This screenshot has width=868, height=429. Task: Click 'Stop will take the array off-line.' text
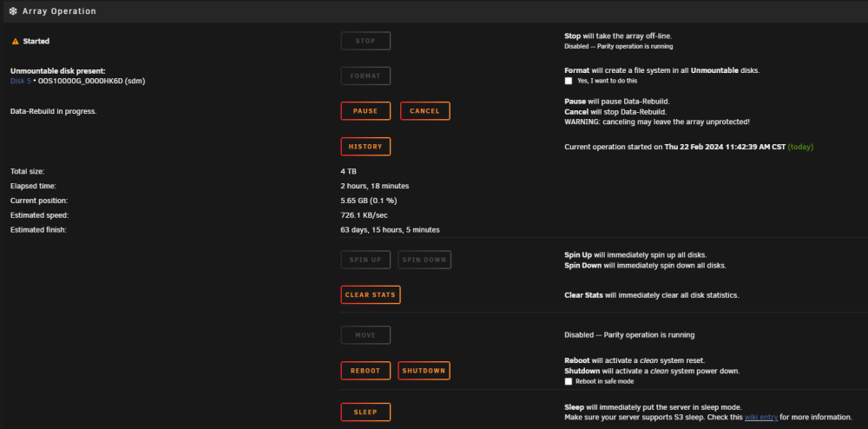pos(618,36)
